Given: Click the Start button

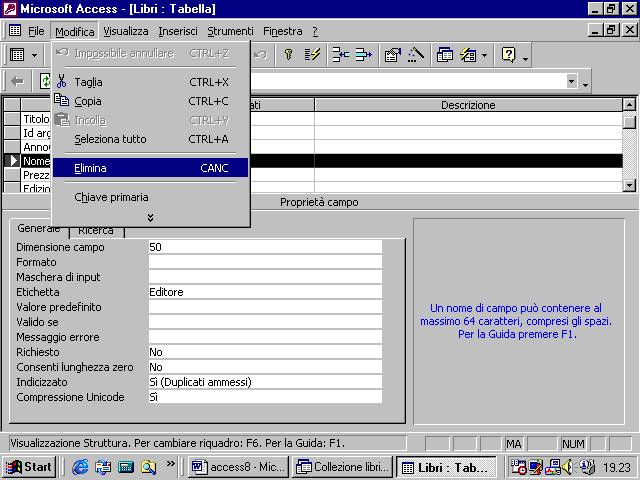Looking at the screenshot, I should click(x=29, y=467).
